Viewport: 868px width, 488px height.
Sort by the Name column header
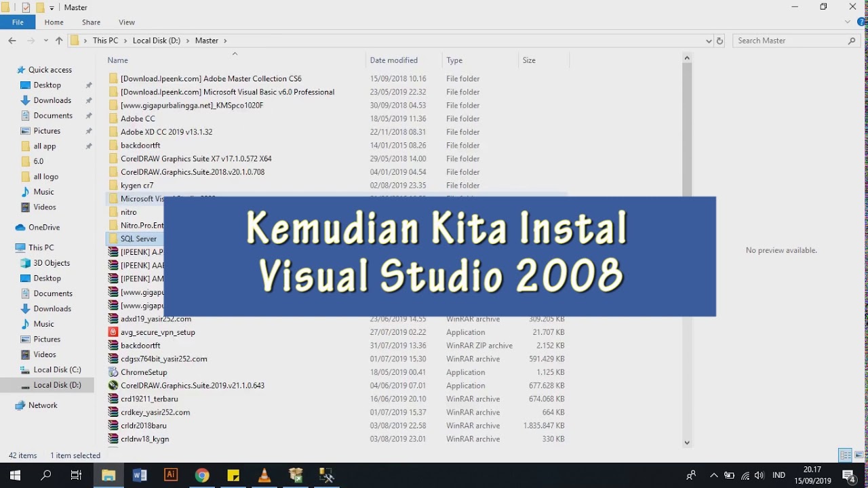click(x=235, y=60)
